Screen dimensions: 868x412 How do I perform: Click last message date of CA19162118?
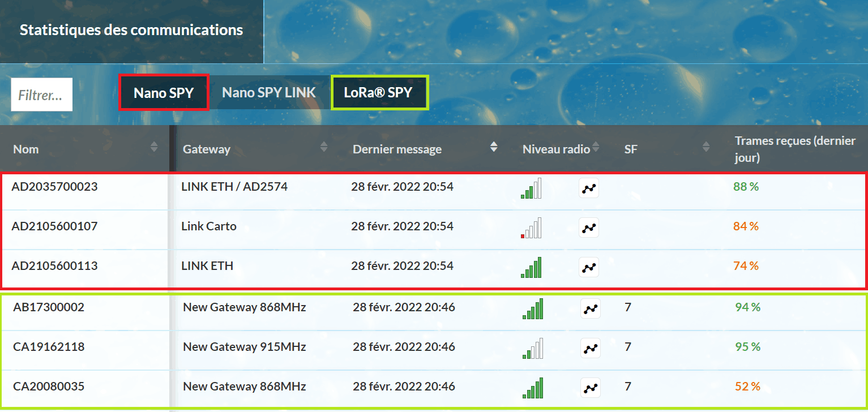(404, 347)
